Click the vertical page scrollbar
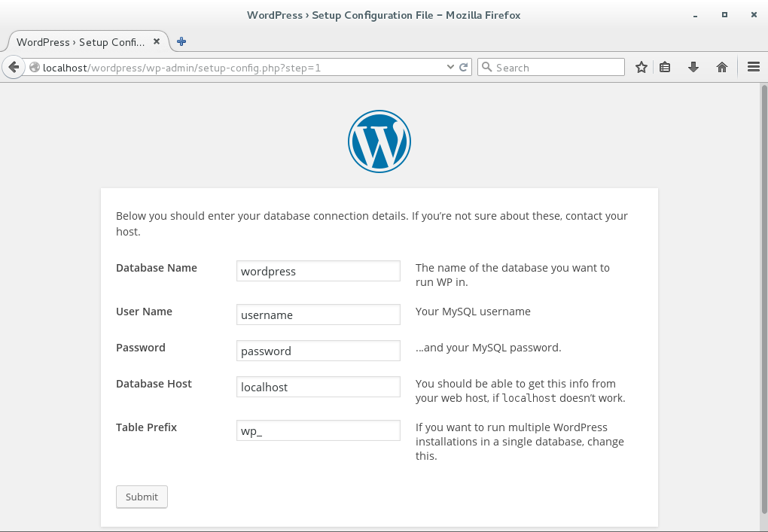 coord(763,299)
